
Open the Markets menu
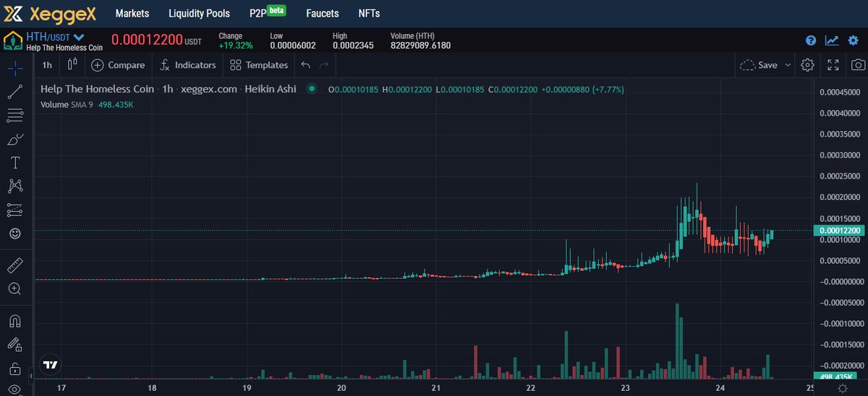coord(132,14)
